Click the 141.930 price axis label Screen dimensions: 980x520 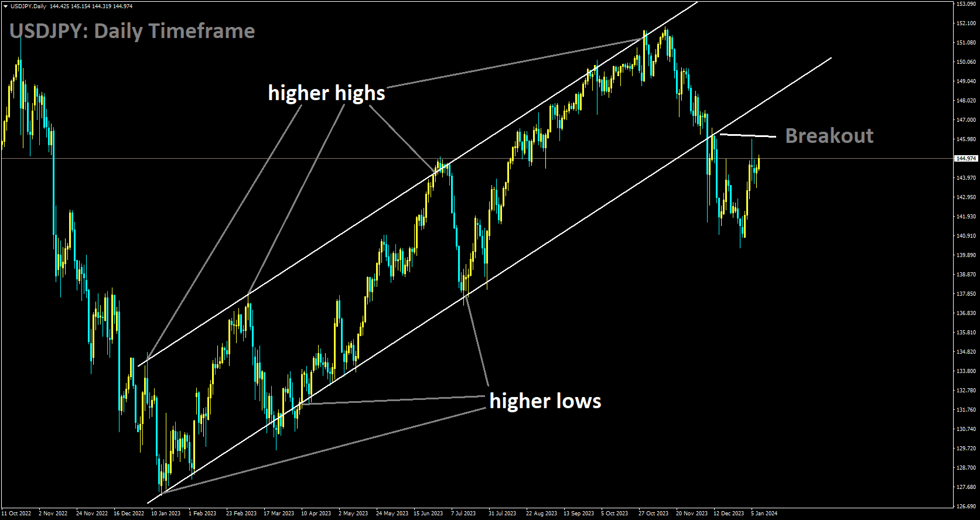(x=966, y=217)
